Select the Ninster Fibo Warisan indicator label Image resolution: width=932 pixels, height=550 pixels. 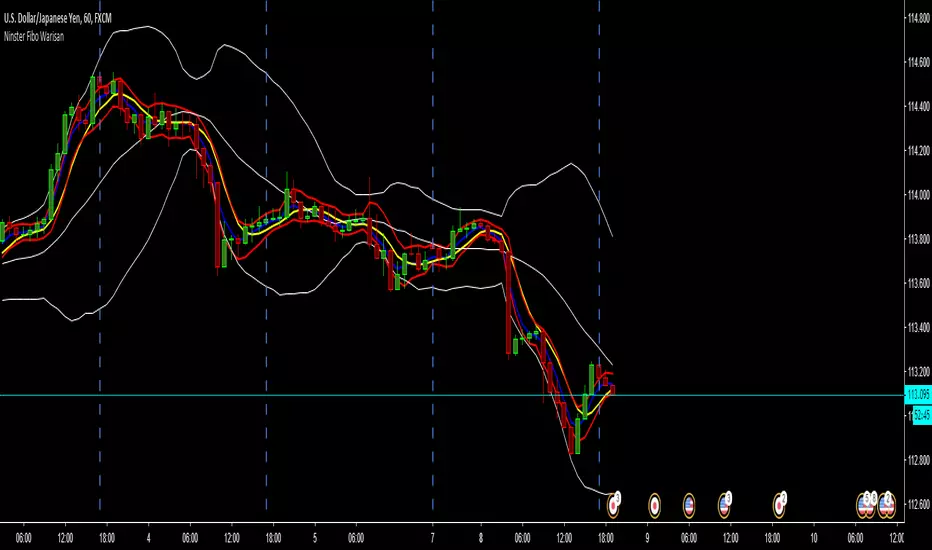(34, 36)
